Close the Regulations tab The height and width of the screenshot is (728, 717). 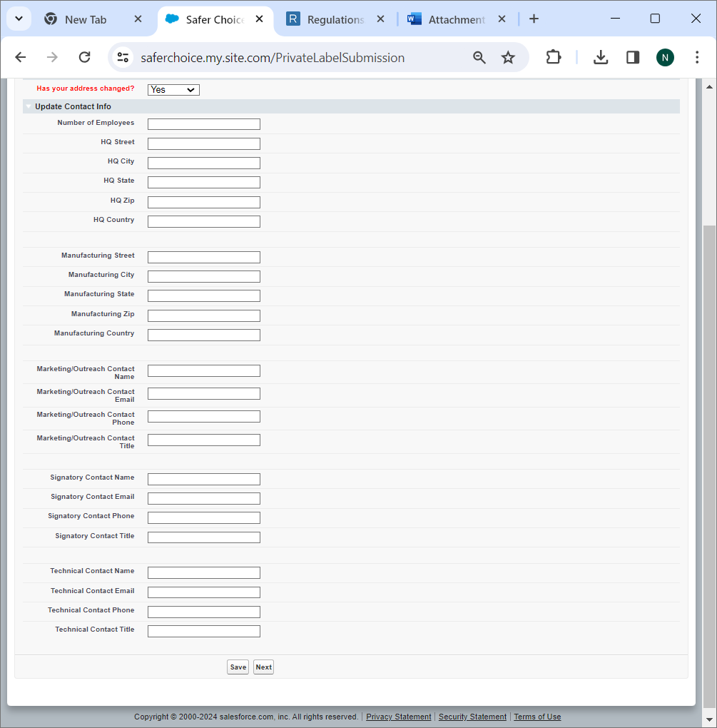[380, 19]
